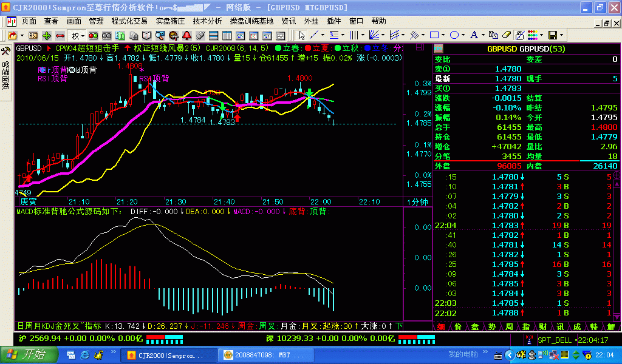Click the quote table window icon

tap(267, 36)
